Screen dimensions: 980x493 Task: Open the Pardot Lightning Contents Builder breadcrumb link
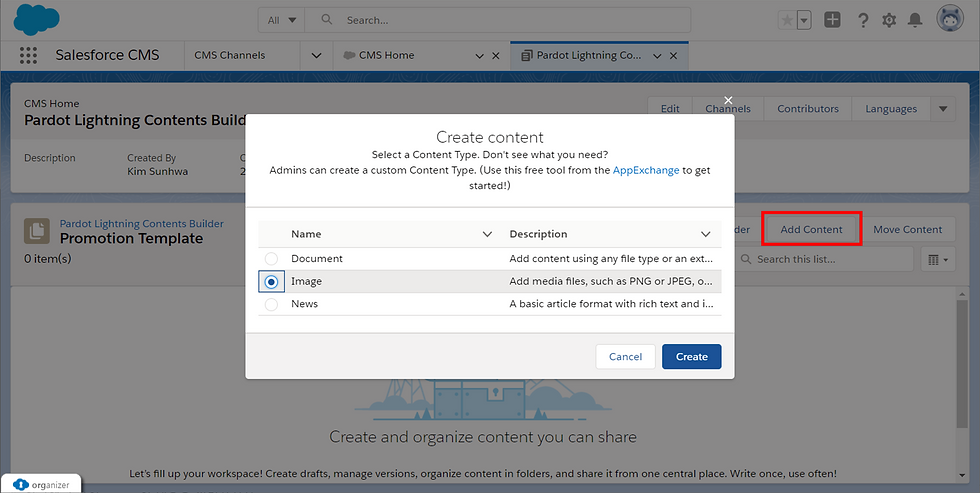(142, 224)
